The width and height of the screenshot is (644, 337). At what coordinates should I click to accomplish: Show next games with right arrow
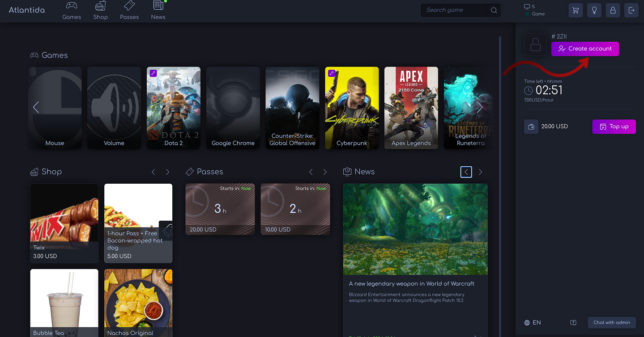pyautogui.click(x=479, y=107)
